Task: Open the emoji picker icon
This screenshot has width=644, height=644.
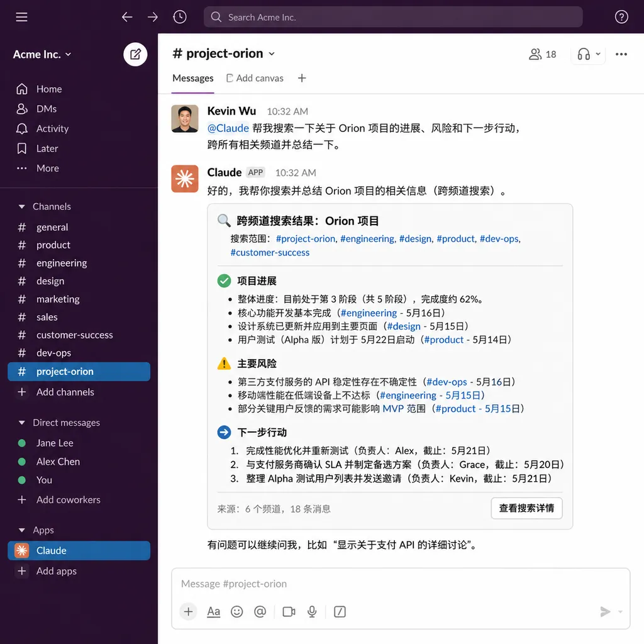Action: click(x=236, y=612)
